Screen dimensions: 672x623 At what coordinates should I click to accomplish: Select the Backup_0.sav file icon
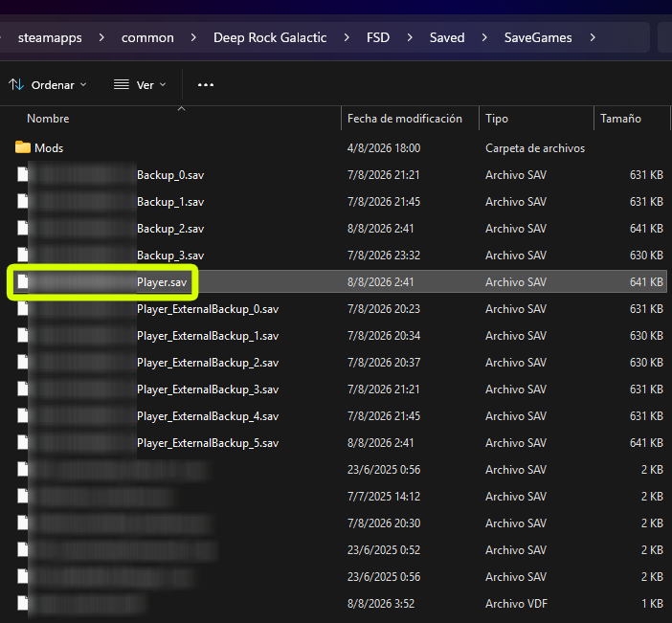click(23, 175)
